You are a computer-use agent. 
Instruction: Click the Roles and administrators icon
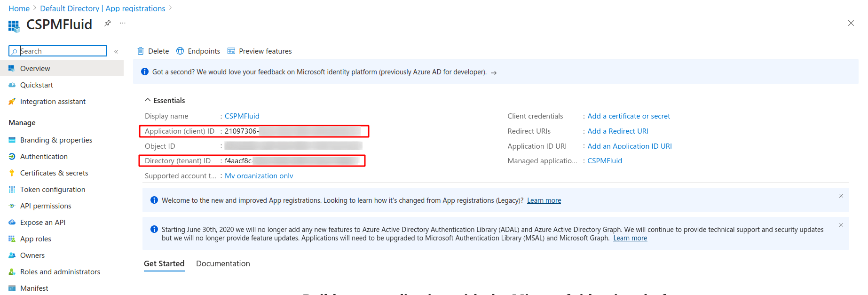point(12,271)
